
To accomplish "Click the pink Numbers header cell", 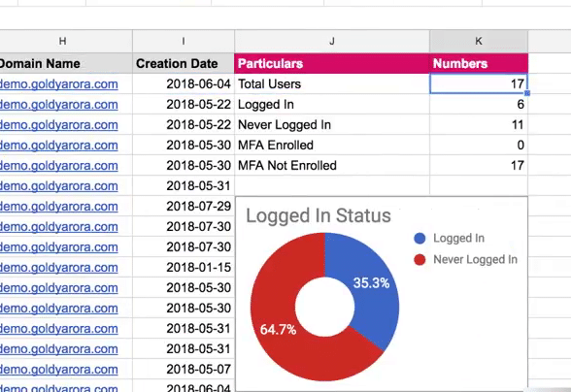I will point(479,63).
